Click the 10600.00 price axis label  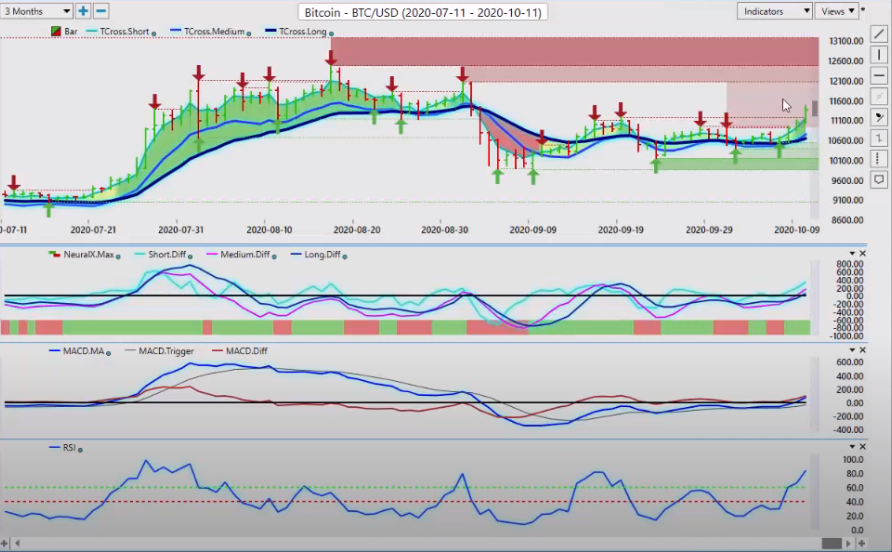click(x=846, y=141)
